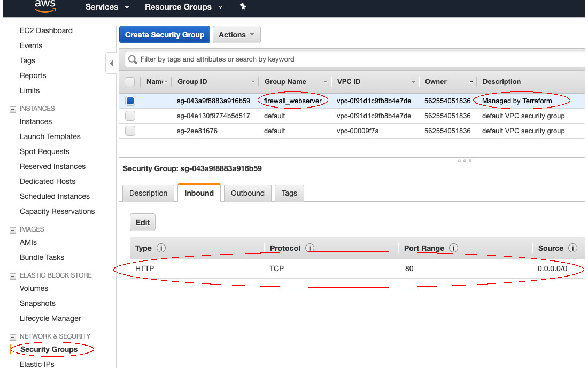
Task: Click the search magnifier icon in filter bar
Action: click(133, 59)
